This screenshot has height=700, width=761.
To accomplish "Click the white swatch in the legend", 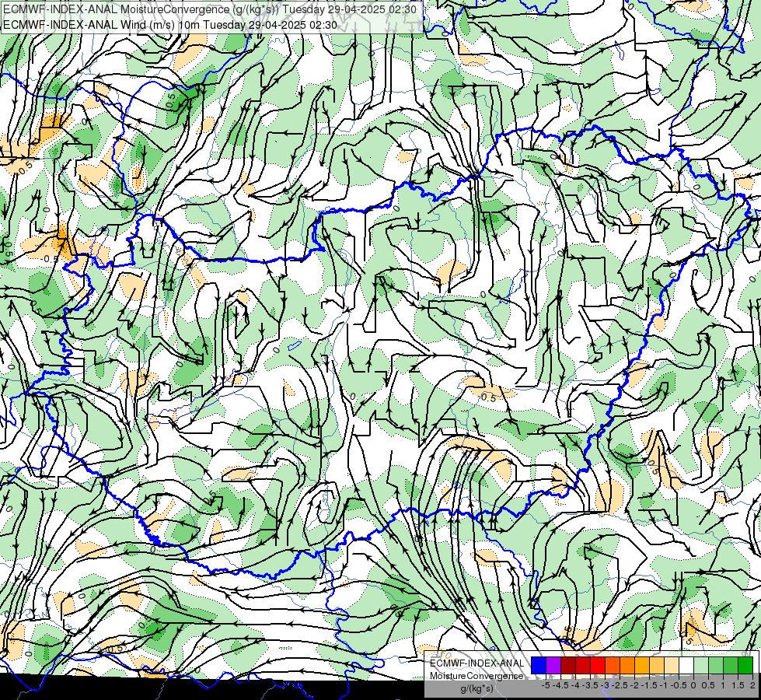I will [686, 665].
